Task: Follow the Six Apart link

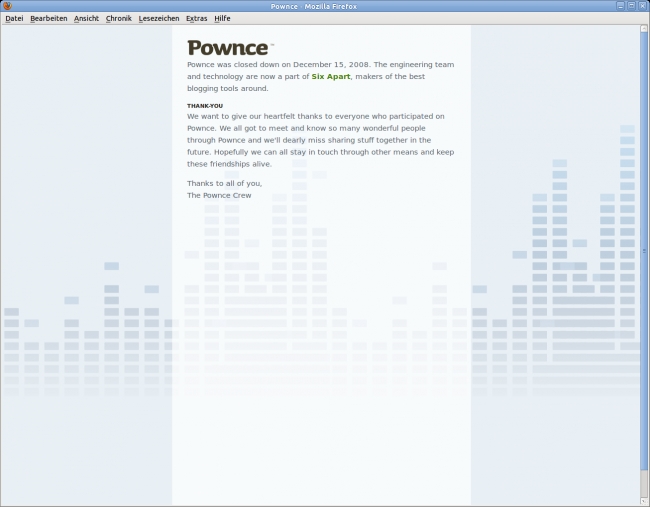Action: (x=331, y=76)
